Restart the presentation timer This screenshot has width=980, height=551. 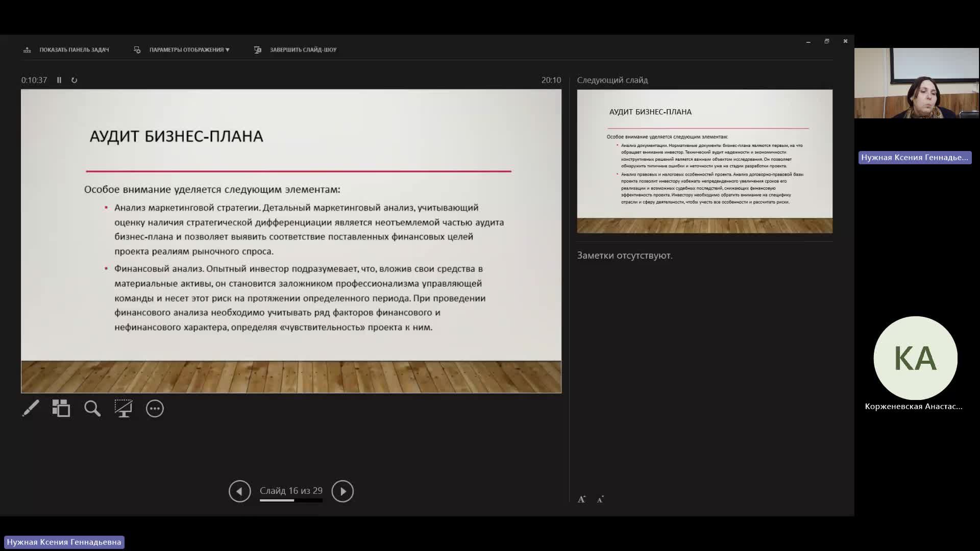pyautogui.click(x=74, y=80)
